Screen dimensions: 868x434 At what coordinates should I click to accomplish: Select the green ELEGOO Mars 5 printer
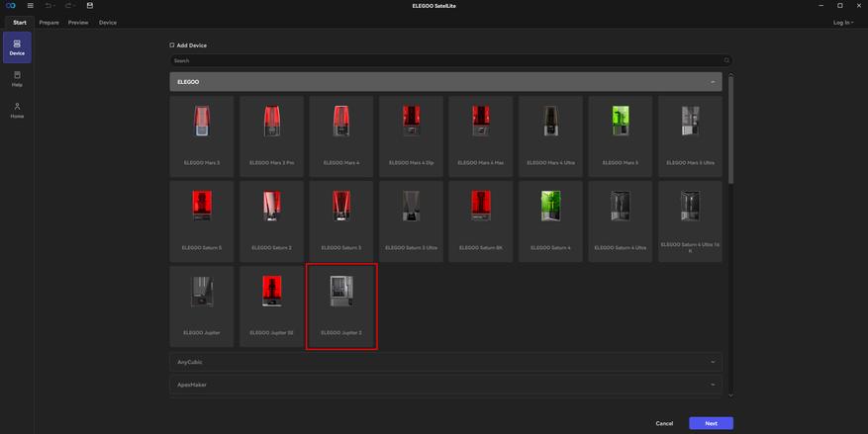620,136
